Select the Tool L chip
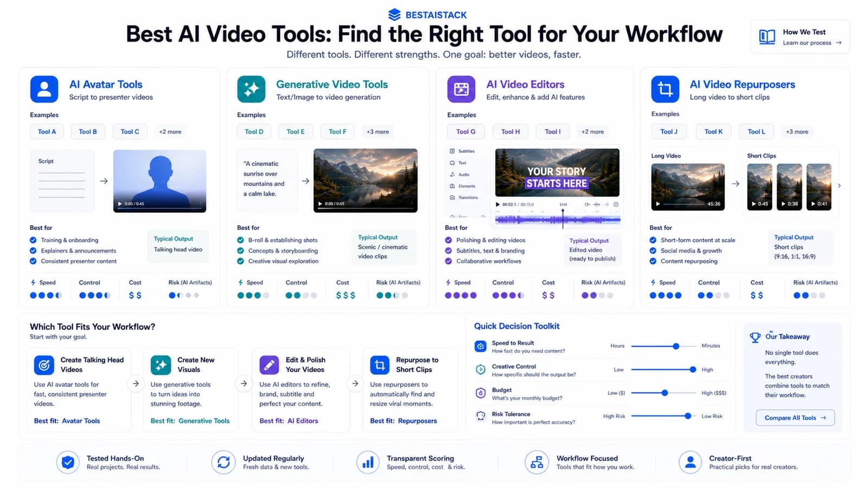The height and width of the screenshot is (488, 868). (756, 132)
